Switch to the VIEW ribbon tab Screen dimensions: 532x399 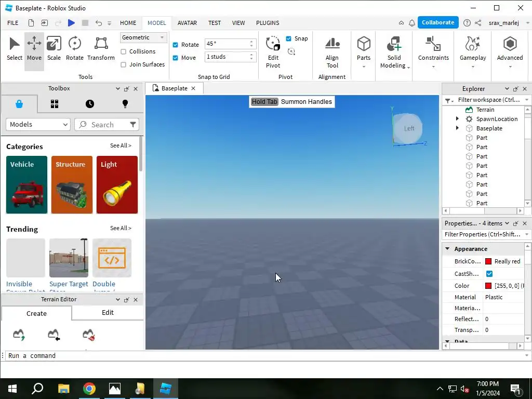point(238,23)
